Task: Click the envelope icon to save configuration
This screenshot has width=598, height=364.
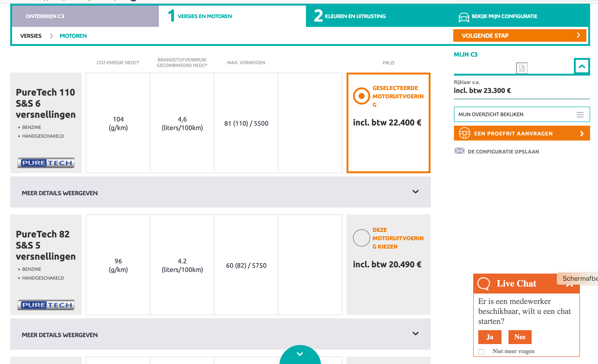Action: [x=460, y=151]
